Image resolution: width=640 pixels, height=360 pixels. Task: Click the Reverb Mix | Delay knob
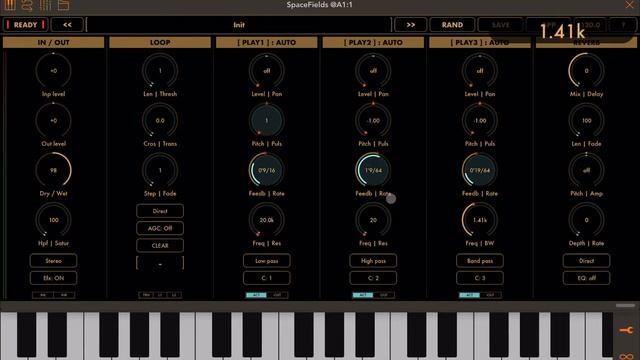click(x=586, y=71)
